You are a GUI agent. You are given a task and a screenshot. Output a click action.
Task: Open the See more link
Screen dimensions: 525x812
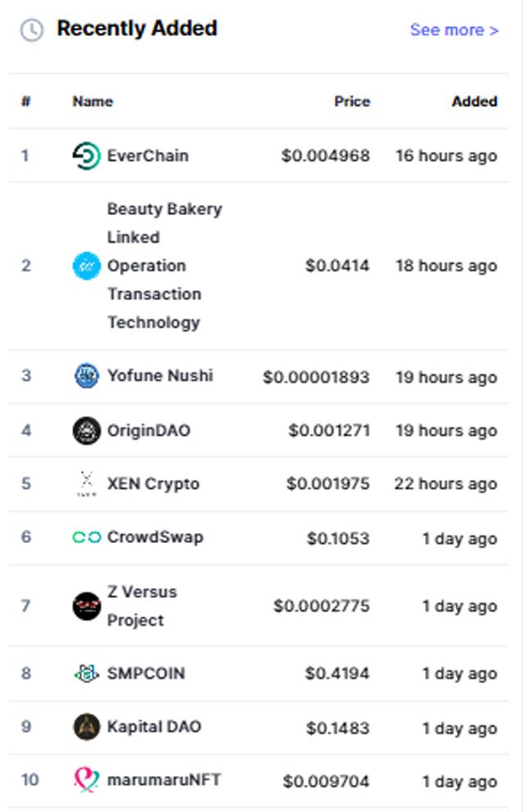[454, 30]
